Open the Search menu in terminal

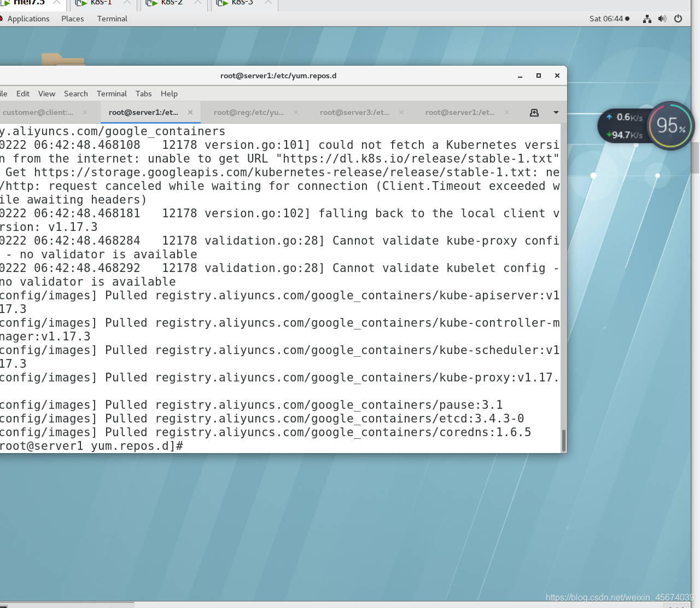pos(76,94)
